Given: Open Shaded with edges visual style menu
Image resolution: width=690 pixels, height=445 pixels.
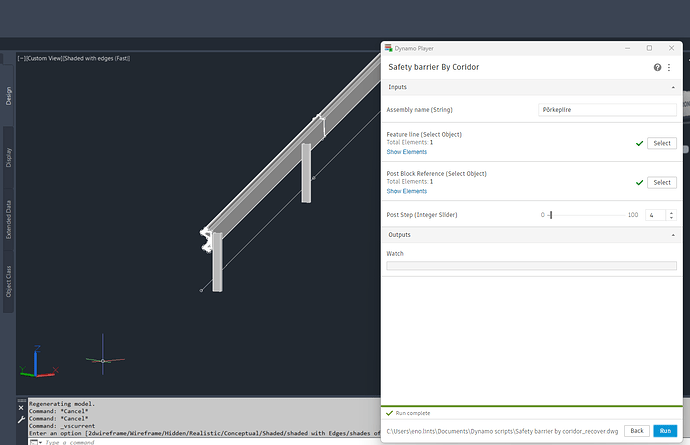Looking at the screenshot, I should tap(96, 58).
